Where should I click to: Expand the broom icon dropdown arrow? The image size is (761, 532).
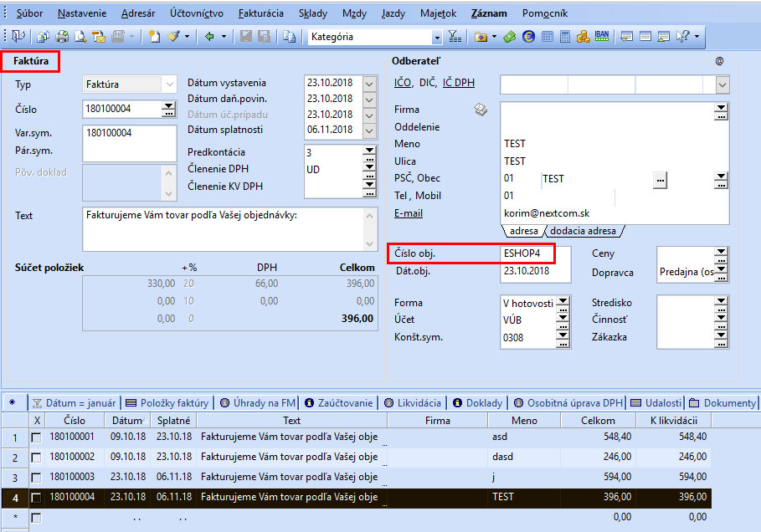(187, 36)
